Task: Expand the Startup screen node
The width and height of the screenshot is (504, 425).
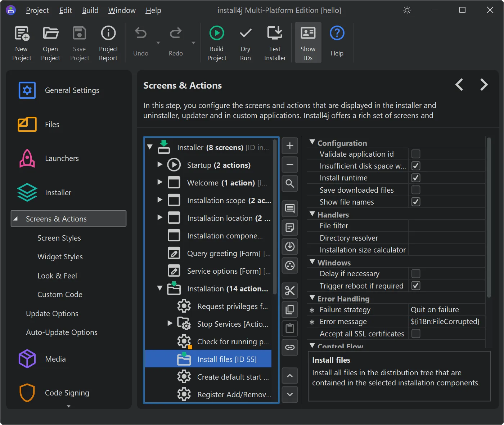Action: (160, 165)
